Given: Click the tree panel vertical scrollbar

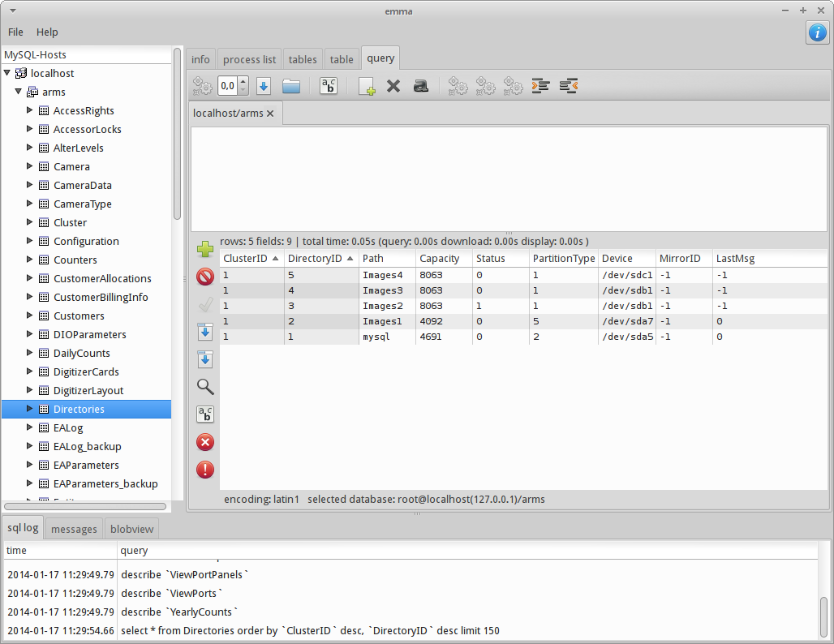Looking at the screenshot, I should pyautogui.click(x=178, y=133).
